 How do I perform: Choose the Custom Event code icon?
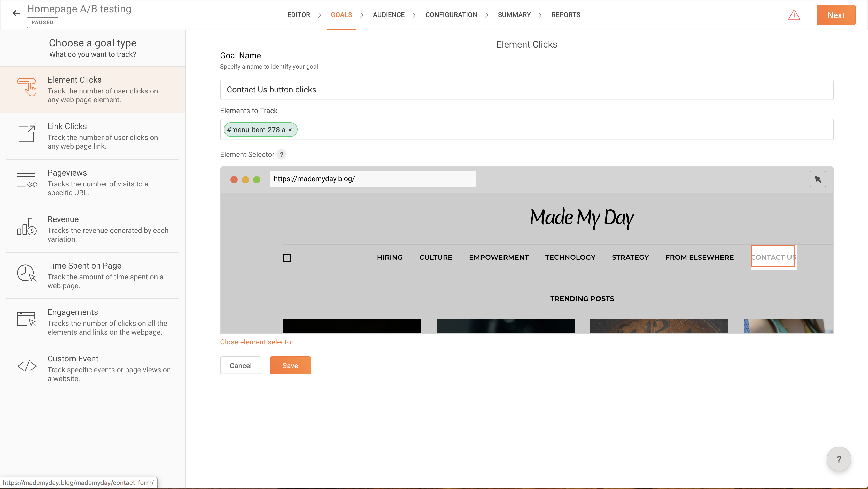[x=27, y=366]
